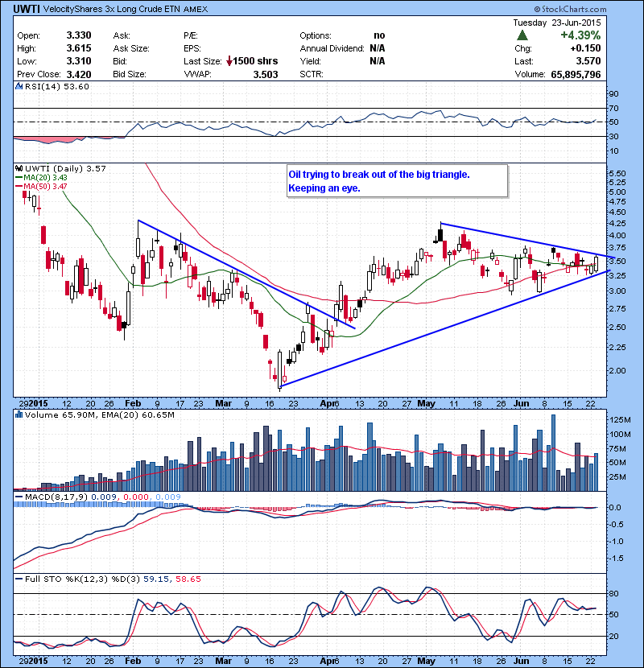Click the green up-arrow change indicator

pyautogui.click(x=522, y=35)
